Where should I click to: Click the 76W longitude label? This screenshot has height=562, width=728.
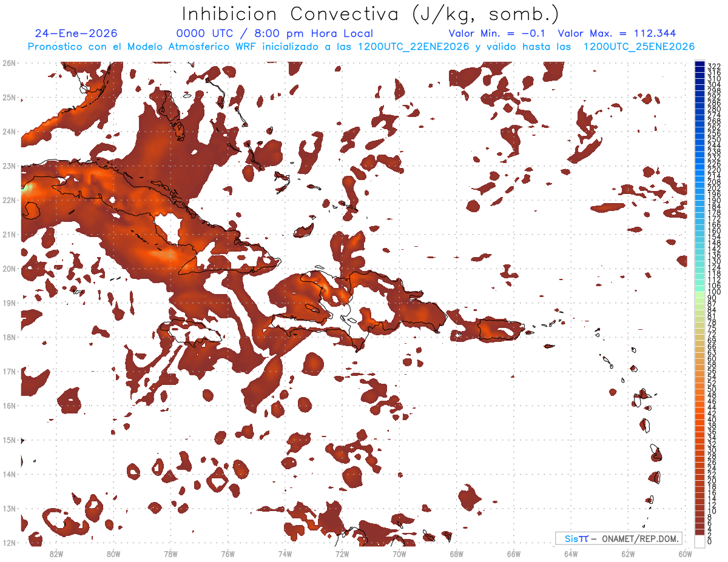228,554
